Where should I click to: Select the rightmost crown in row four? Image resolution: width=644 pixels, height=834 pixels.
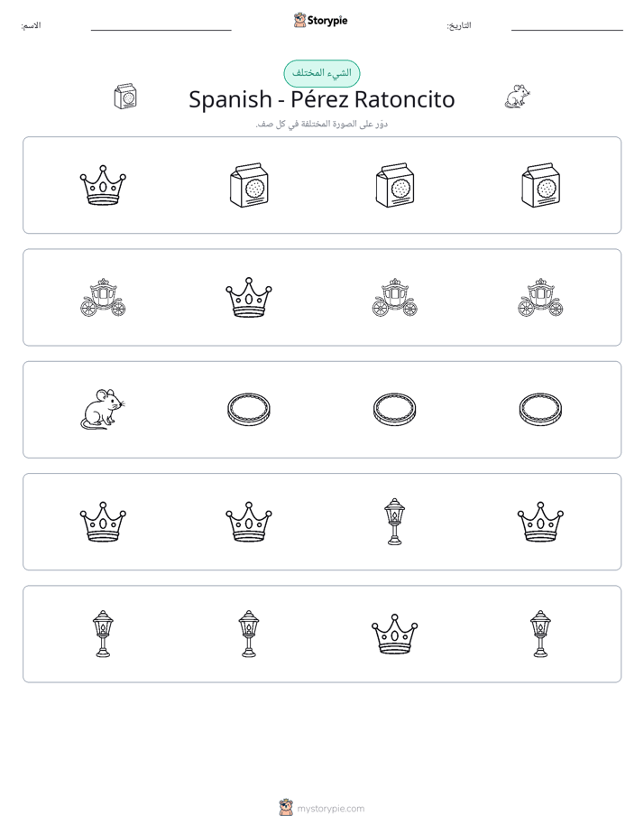click(x=540, y=522)
